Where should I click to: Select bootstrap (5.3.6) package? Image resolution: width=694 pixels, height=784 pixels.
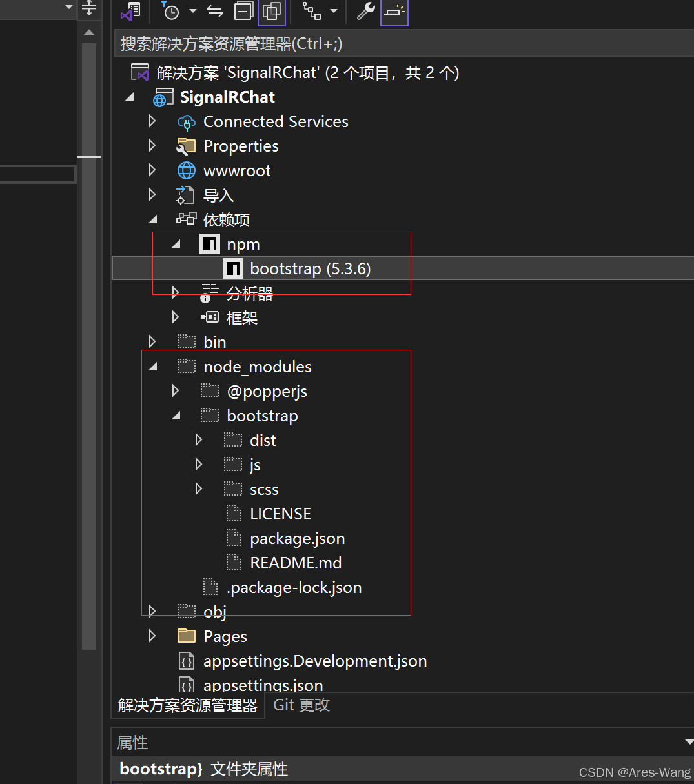[x=311, y=269]
